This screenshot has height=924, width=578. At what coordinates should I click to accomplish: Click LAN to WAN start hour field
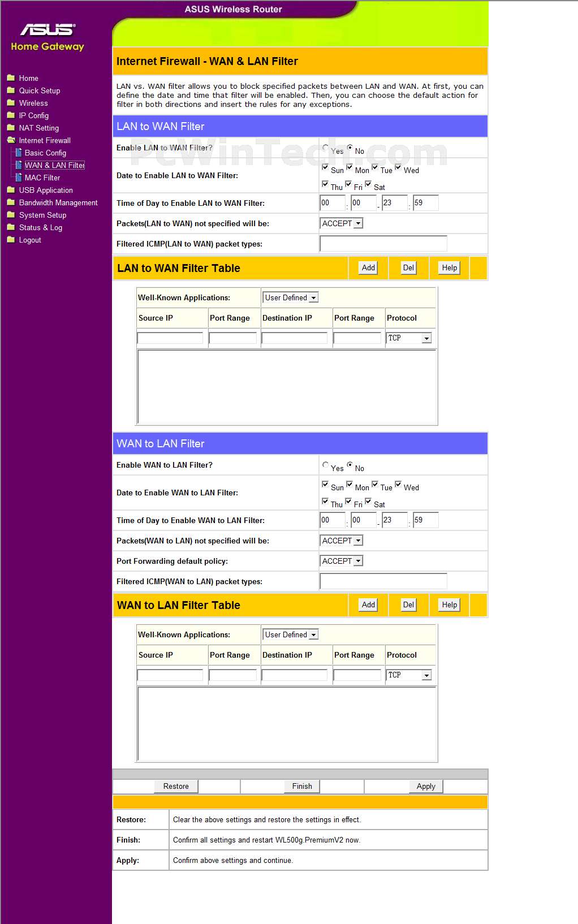(333, 203)
